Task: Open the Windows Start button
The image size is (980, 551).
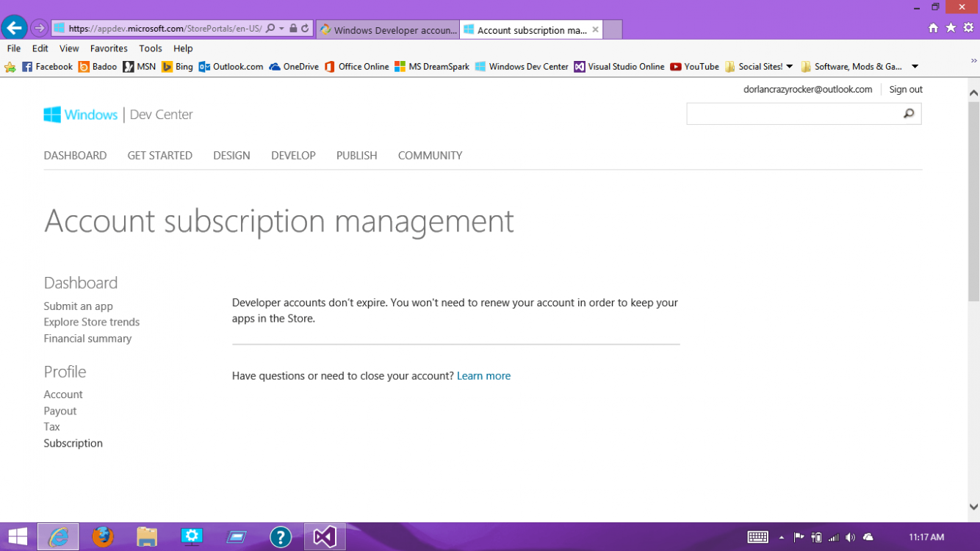Action: pos(18,537)
